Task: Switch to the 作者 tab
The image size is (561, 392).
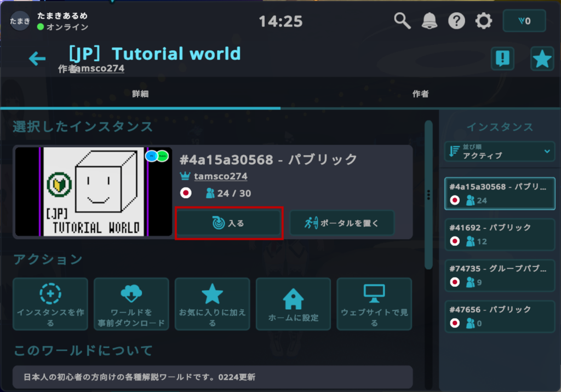Action: coord(420,94)
